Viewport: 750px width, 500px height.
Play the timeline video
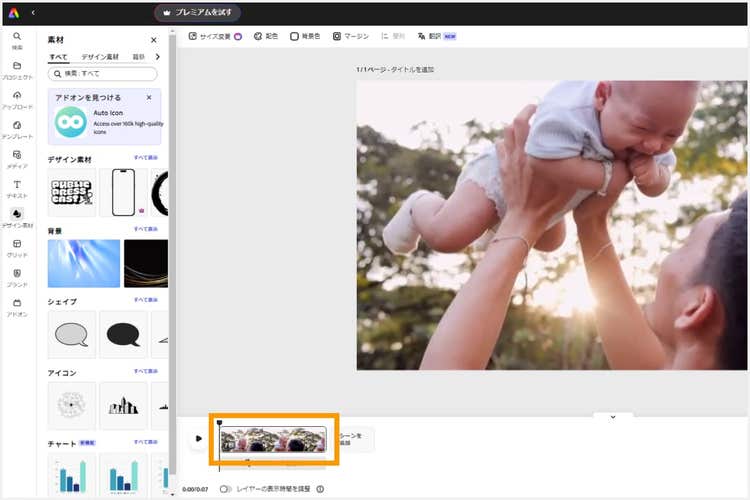click(x=199, y=438)
